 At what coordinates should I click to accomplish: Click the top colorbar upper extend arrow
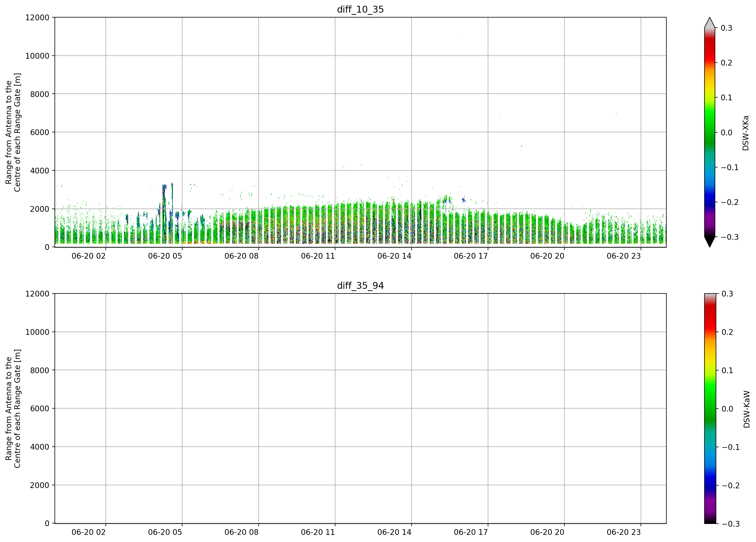710,23
